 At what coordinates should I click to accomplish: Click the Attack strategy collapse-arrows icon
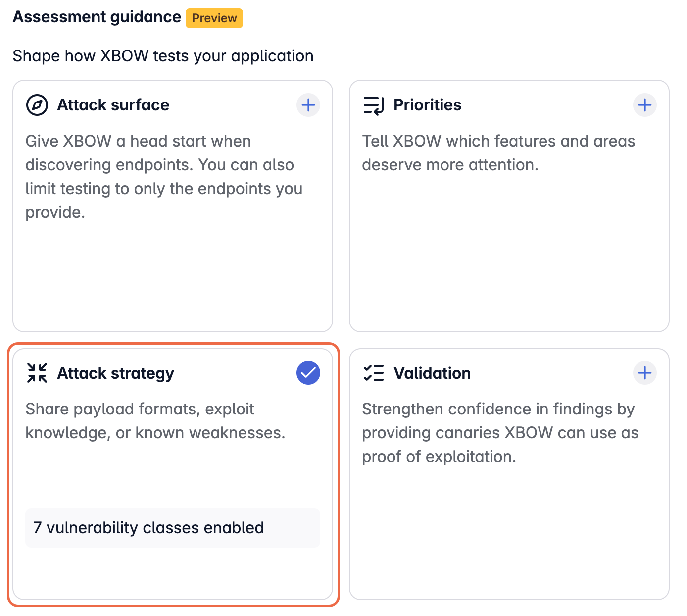click(37, 373)
